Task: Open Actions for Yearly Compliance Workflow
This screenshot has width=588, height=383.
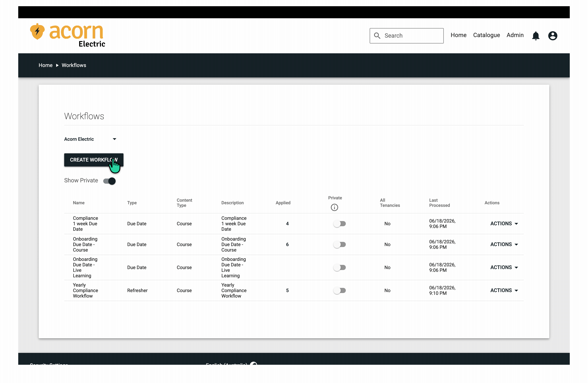Action: (x=504, y=290)
